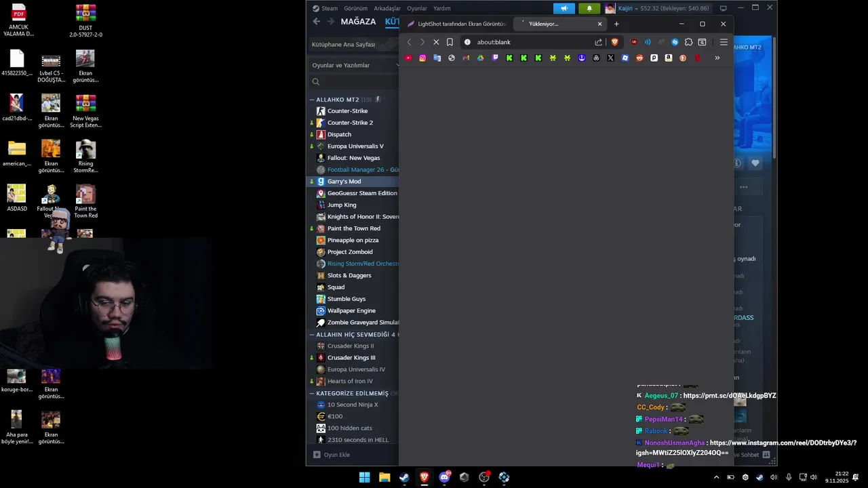
Task: Open the Yardım menu
Action: (441, 8)
